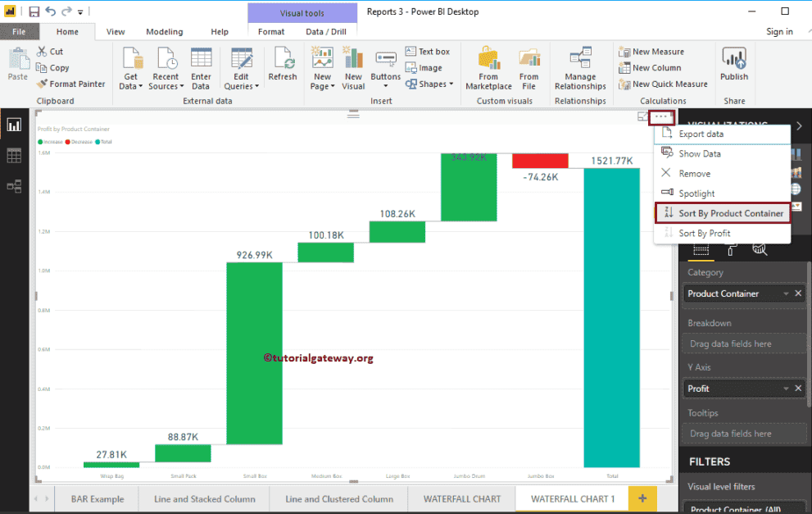Add a new page with plus button
Screen dimensions: 812x514
point(642,498)
